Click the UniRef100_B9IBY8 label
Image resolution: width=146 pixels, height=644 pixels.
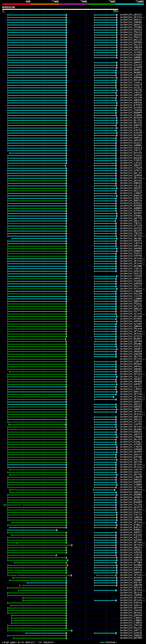point(131,118)
